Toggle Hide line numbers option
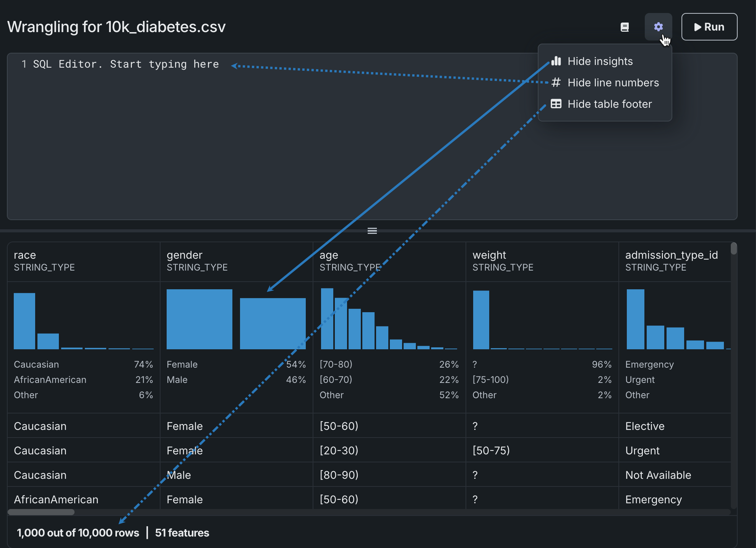This screenshot has width=756, height=548. [613, 83]
